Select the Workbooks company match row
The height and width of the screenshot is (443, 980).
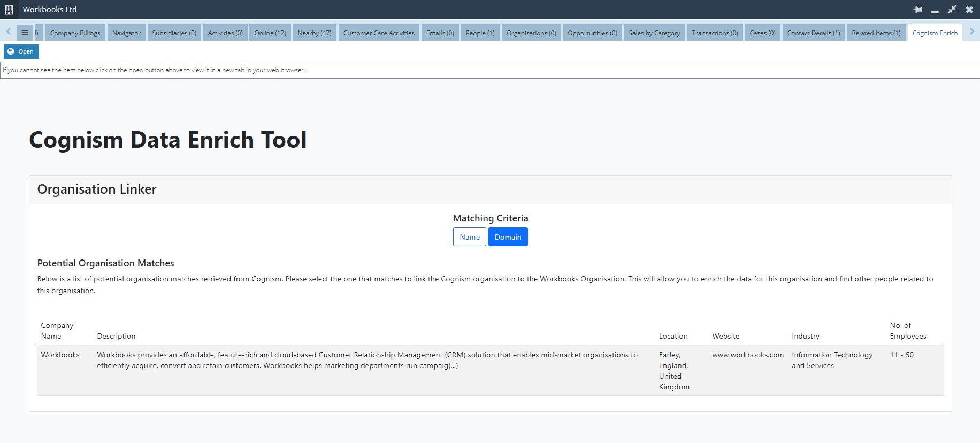pyautogui.click(x=491, y=371)
